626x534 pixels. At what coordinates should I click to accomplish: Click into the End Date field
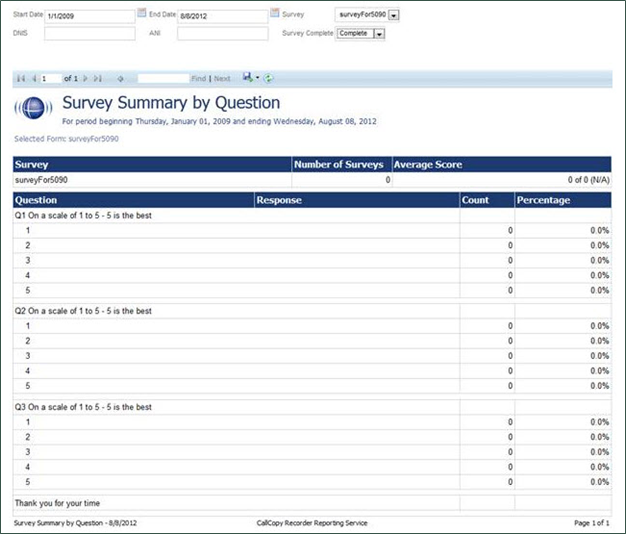tap(222, 16)
